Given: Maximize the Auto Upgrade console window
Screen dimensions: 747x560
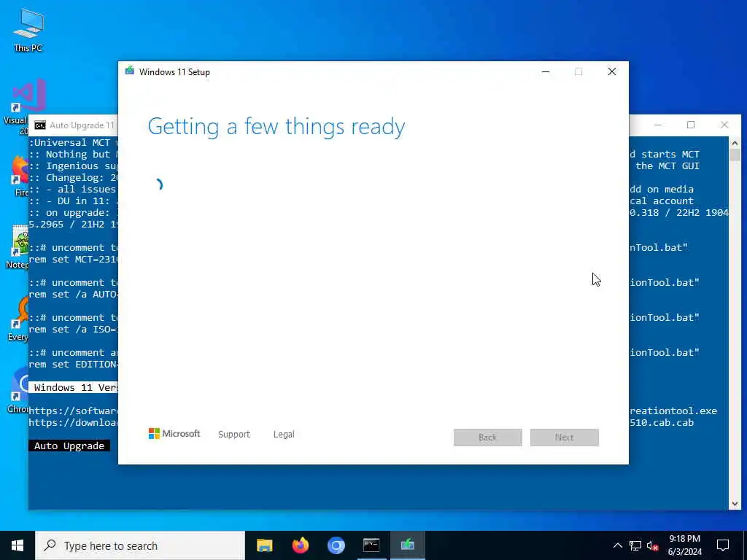Looking at the screenshot, I should coord(691,125).
